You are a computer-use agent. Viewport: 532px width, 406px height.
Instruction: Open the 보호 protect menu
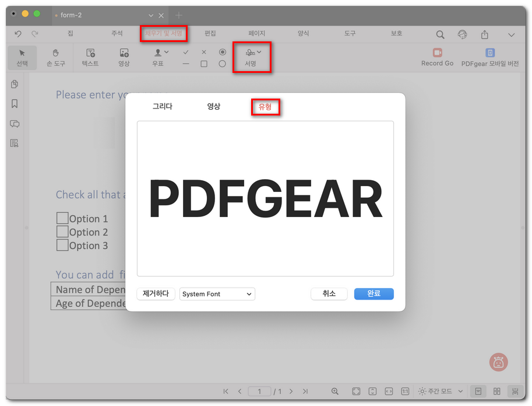(x=396, y=33)
